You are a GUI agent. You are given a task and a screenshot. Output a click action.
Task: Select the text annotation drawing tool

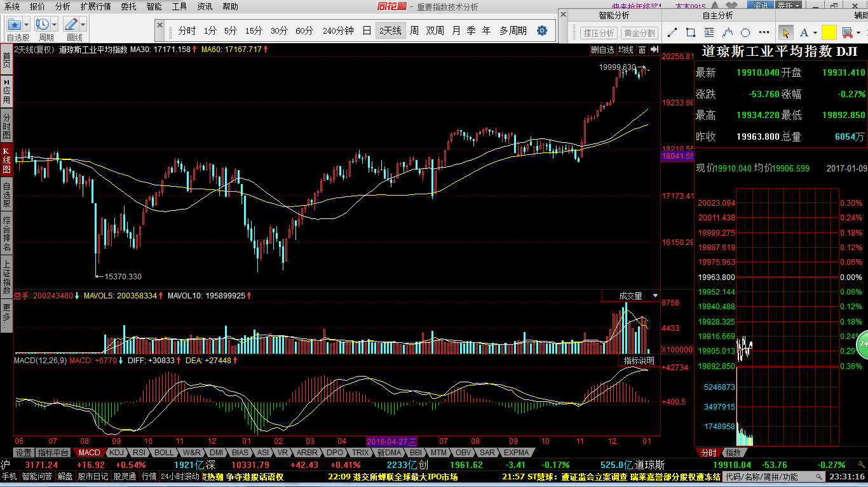point(710,32)
